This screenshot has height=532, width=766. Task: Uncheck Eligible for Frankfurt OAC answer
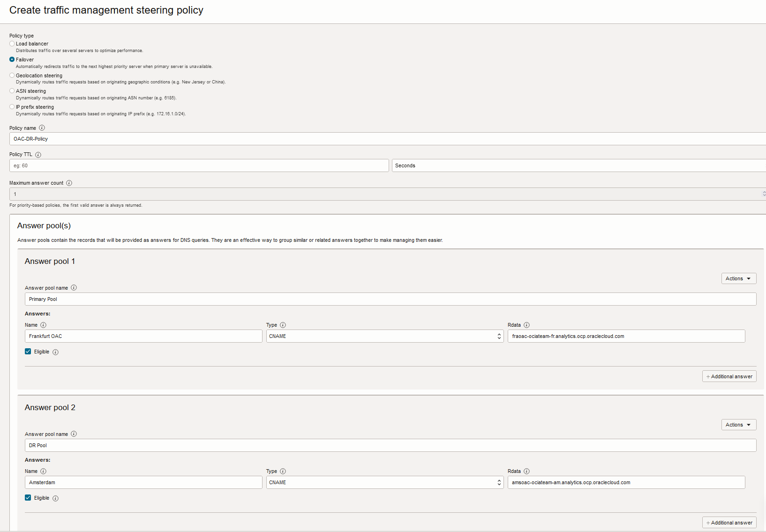(28, 352)
